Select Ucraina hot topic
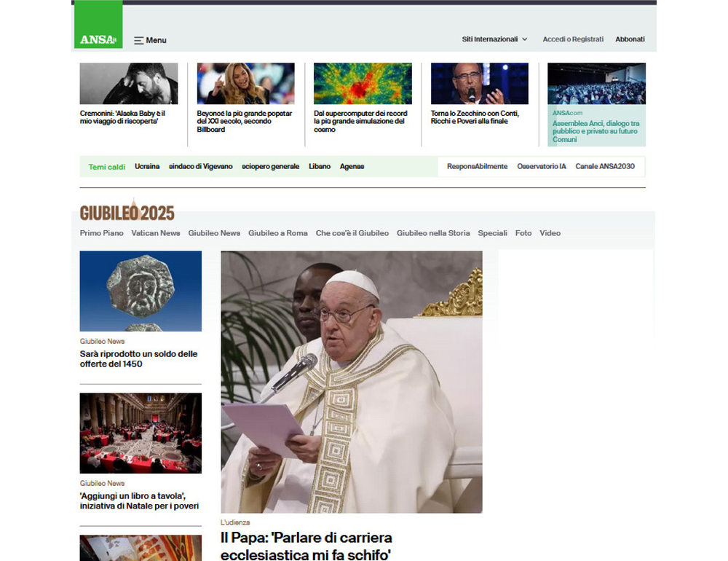 [x=147, y=166]
